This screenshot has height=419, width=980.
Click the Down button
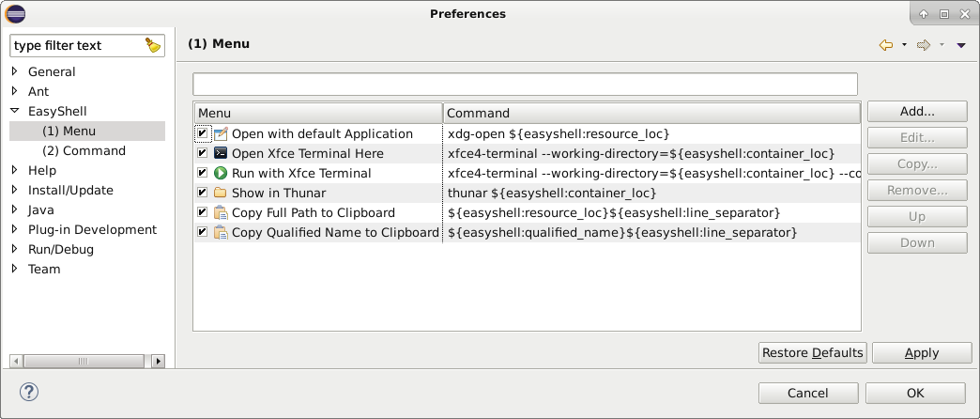917,242
